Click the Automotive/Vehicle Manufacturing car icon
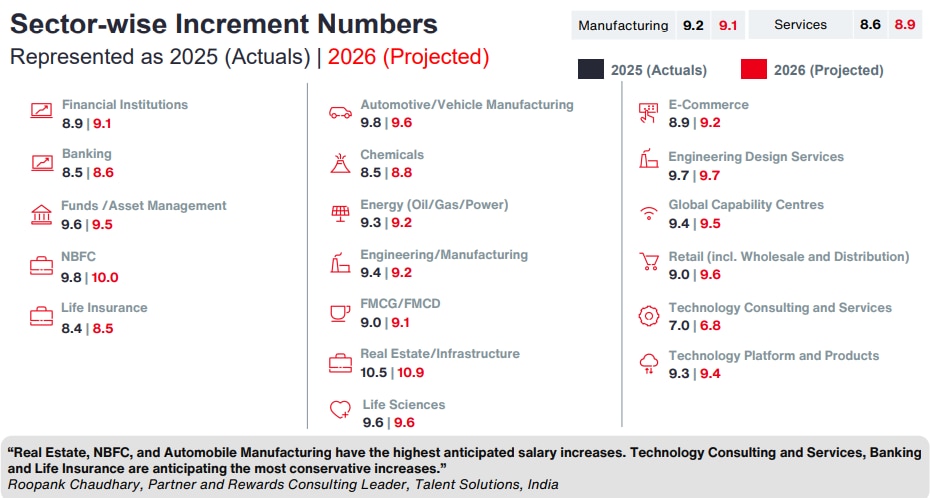The height and width of the screenshot is (498, 930). click(340, 113)
